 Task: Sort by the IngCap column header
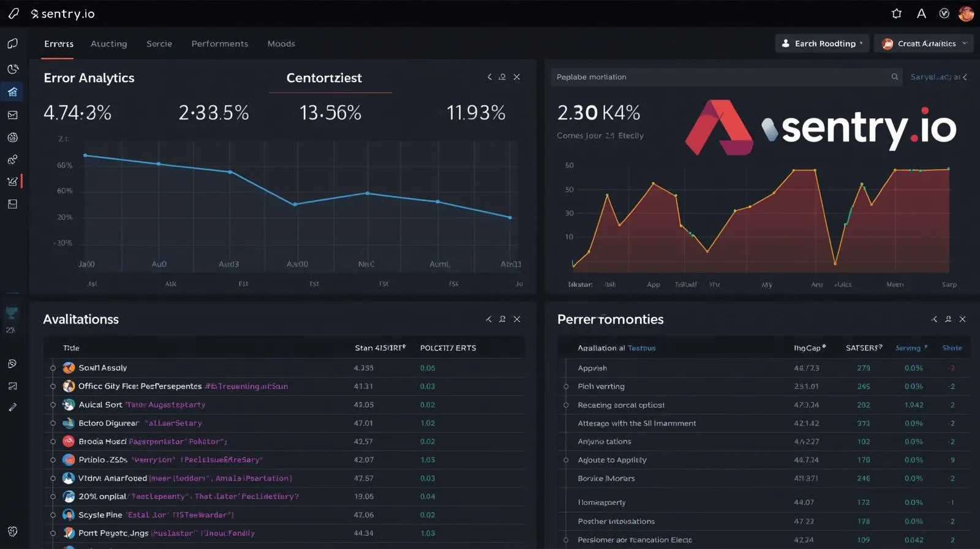coord(810,347)
